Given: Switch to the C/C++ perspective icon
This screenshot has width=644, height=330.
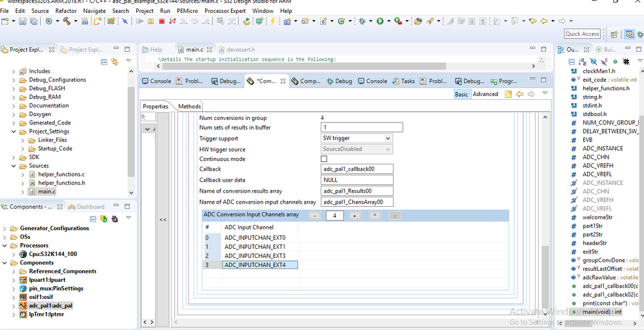Looking at the screenshot, I should 629,34.
